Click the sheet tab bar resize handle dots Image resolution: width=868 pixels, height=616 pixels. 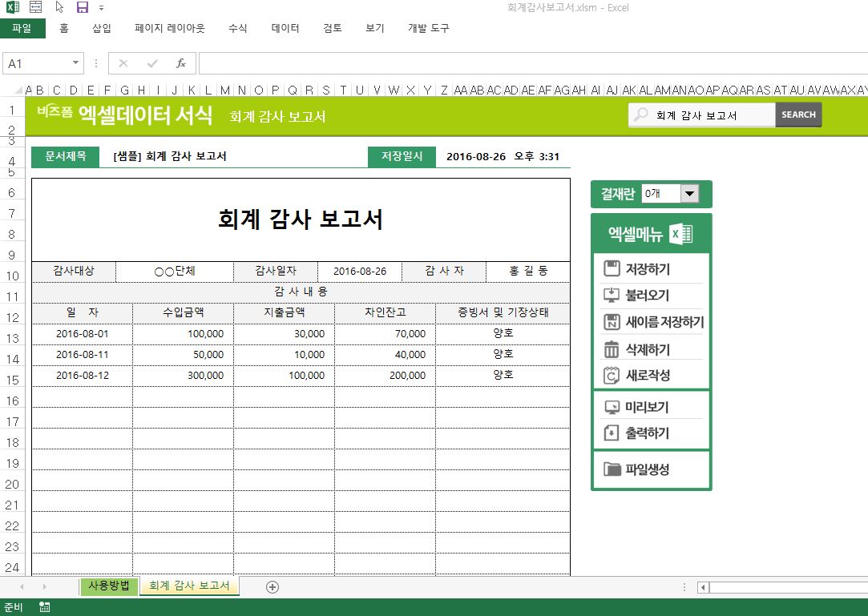coord(684,587)
